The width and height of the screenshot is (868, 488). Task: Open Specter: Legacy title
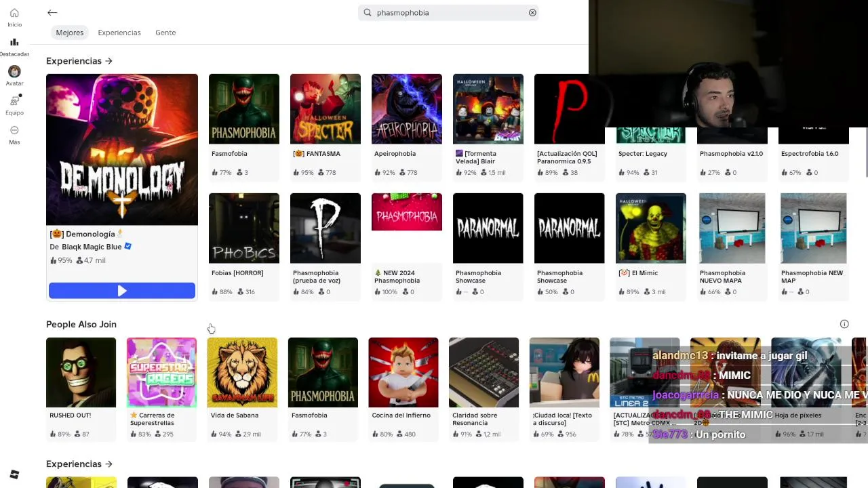pos(643,154)
